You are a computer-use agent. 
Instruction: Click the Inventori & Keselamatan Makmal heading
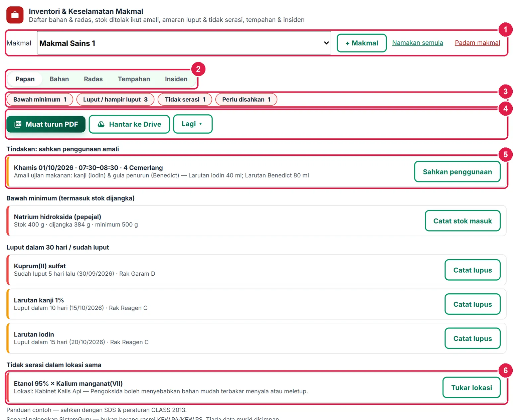click(86, 11)
